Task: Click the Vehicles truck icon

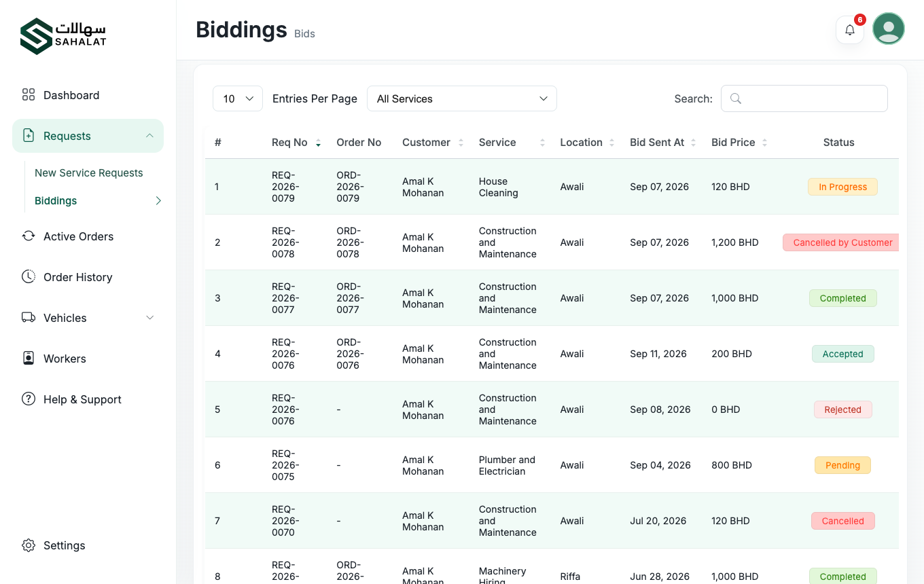Action: (29, 318)
